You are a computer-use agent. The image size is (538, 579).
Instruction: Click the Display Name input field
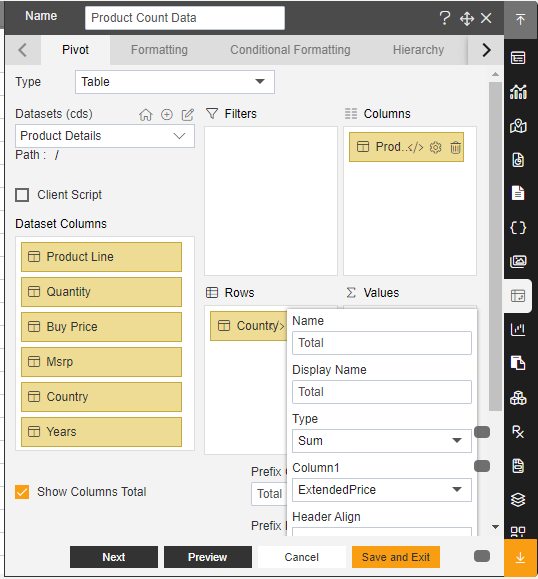click(x=382, y=392)
